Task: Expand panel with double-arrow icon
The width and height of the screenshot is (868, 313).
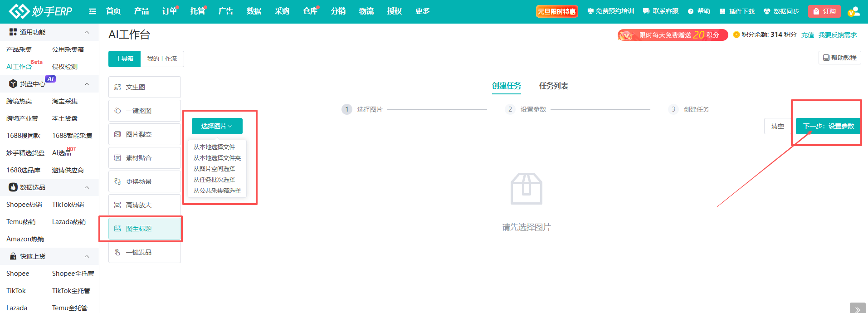Action: coord(858,309)
